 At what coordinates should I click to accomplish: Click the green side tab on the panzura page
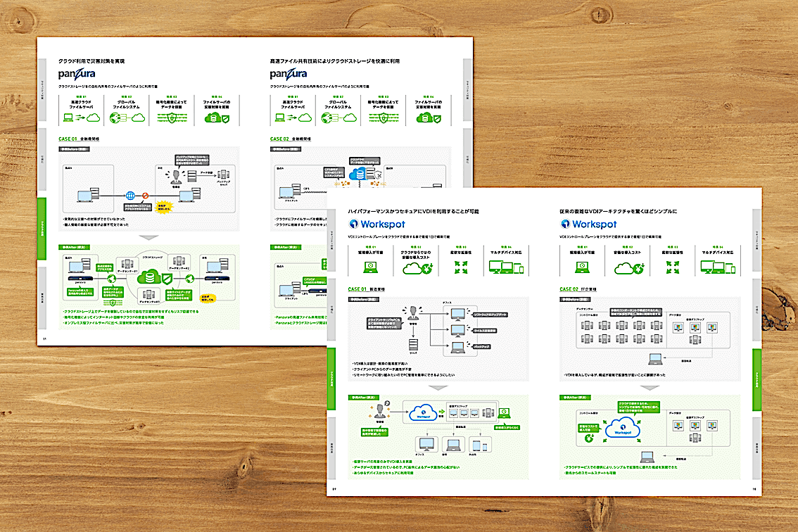point(42,229)
